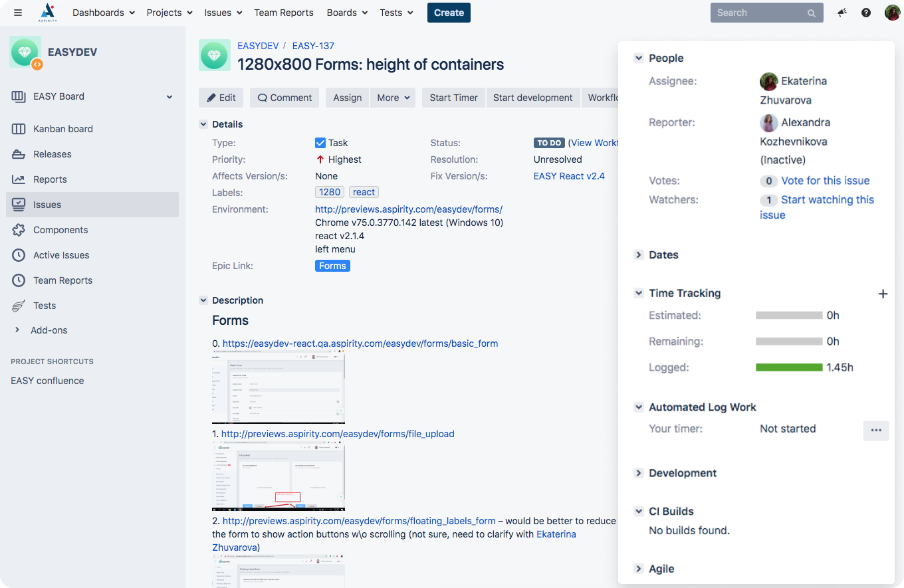Click the Reports chart icon
This screenshot has width=904, height=588.
pos(19,179)
